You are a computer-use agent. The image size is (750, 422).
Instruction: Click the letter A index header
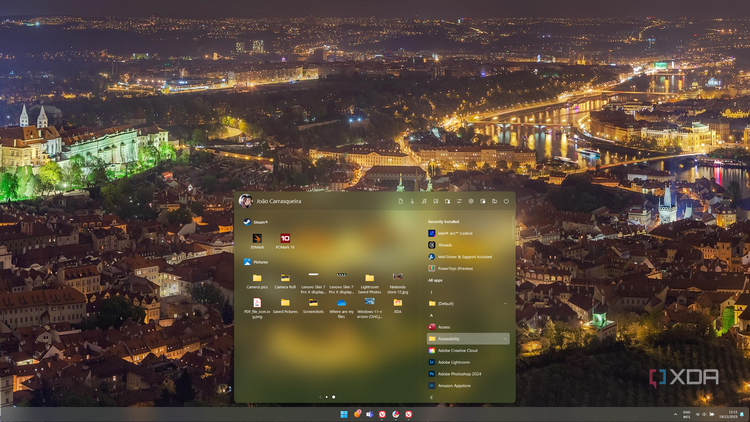[x=431, y=316]
